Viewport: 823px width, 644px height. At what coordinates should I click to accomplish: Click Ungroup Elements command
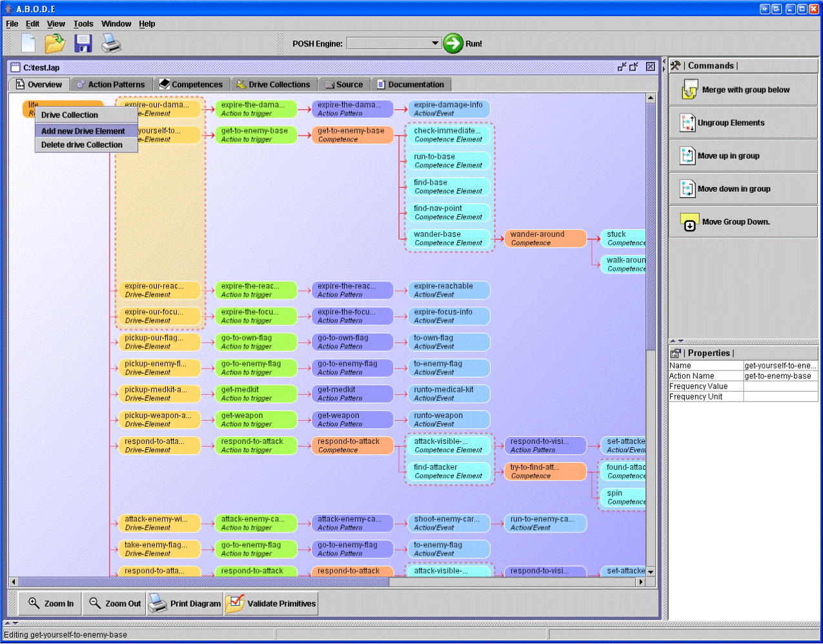click(743, 123)
